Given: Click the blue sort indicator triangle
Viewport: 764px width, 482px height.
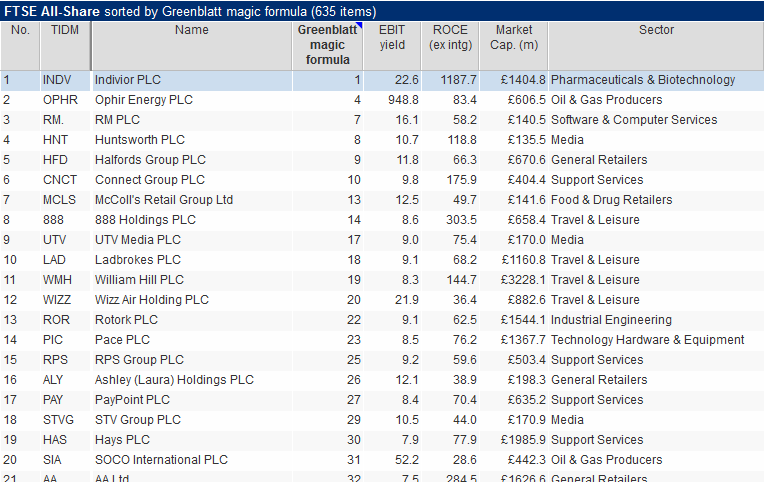Looking at the screenshot, I should (360, 25).
